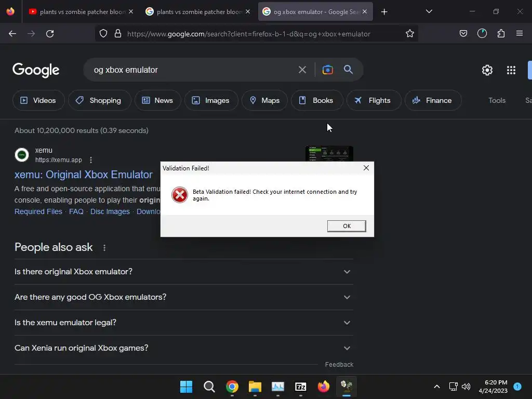This screenshot has height=399, width=532.
Task: Open the Plants vs Zombies taskbar app
Action: point(347,387)
